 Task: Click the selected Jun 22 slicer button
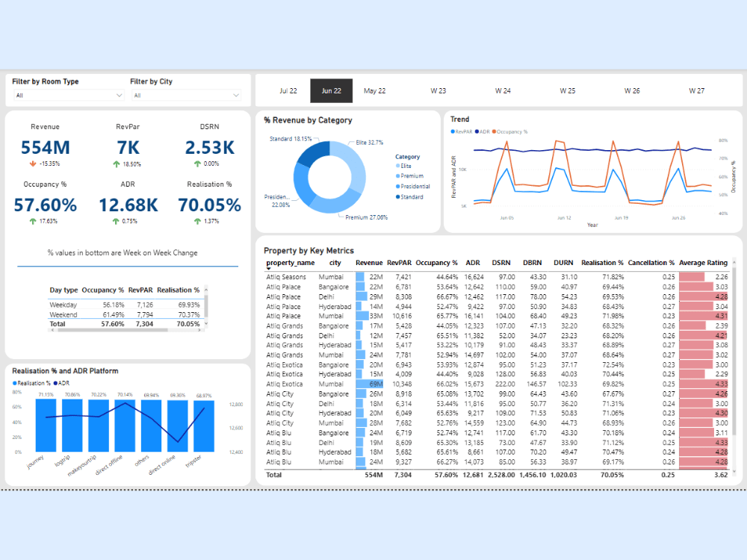331,90
